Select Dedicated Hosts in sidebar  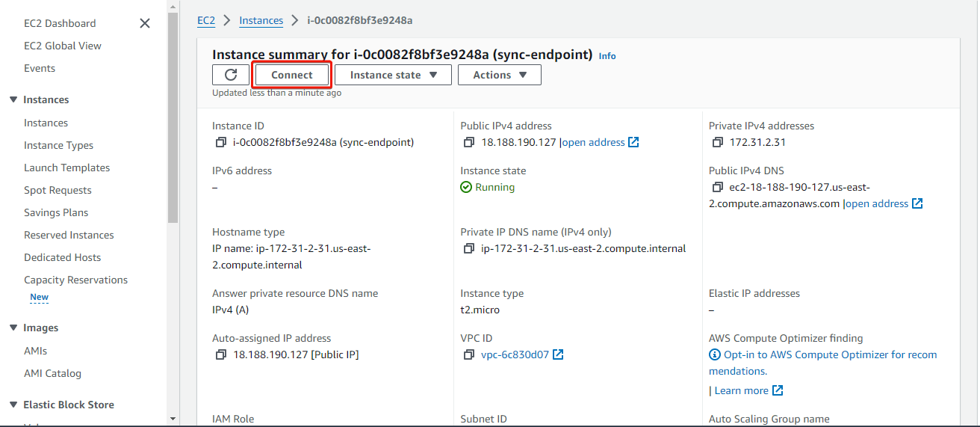pyautogui.click(x=62, y=257)
